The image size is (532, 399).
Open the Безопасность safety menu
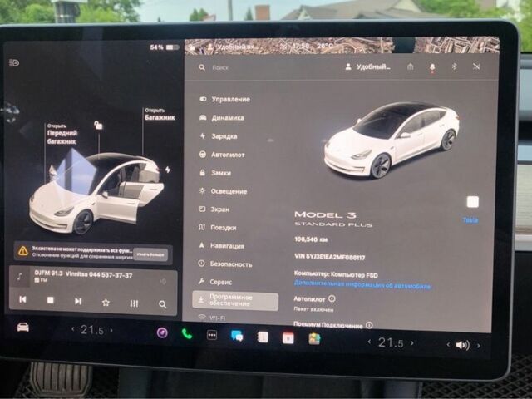225,264
